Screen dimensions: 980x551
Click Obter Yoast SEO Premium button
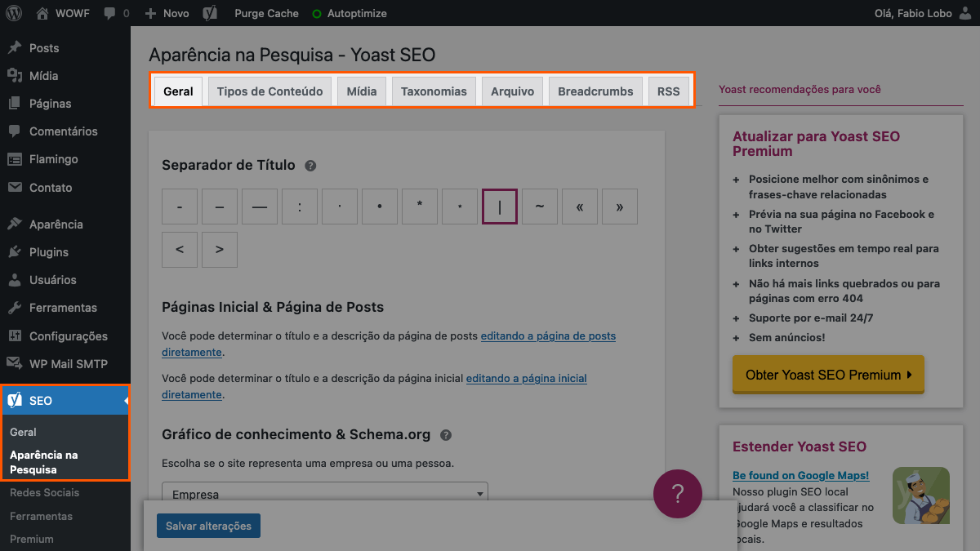[828, 375]
